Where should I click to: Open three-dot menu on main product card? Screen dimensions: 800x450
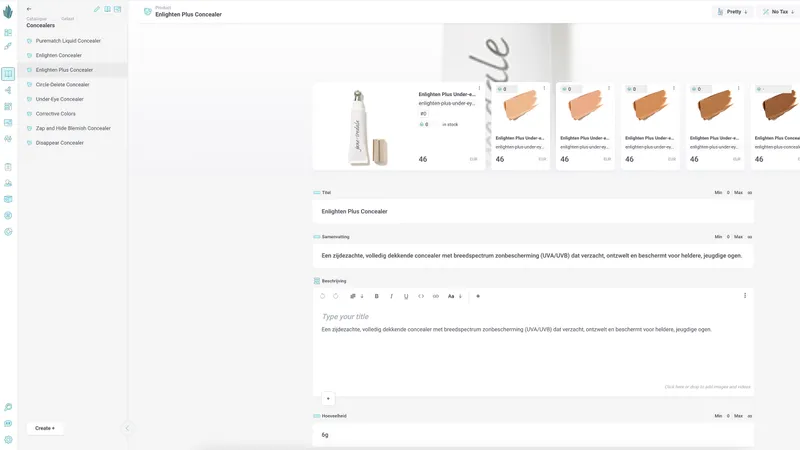pos(479,88)
